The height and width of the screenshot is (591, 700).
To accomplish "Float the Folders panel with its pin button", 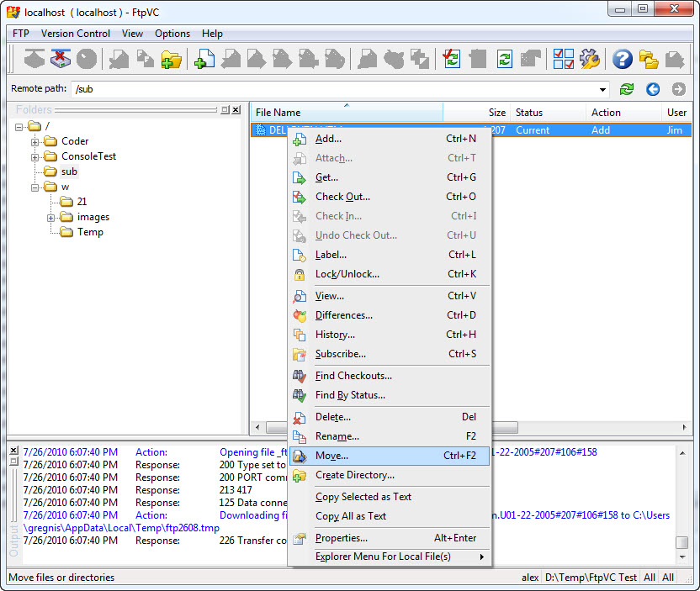I will tap(225, 110).
